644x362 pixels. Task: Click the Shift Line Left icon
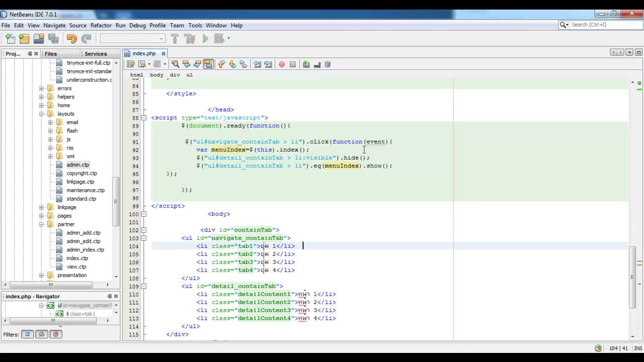click(x=257, y=64)
